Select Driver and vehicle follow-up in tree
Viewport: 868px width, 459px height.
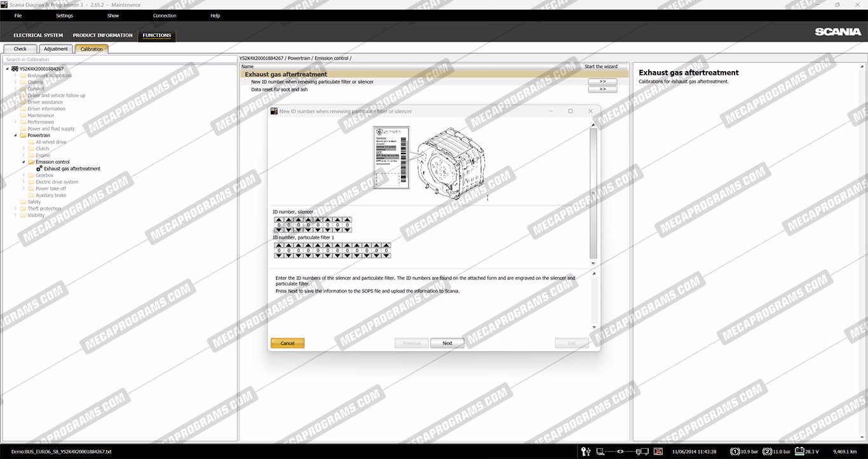[57, 95]
